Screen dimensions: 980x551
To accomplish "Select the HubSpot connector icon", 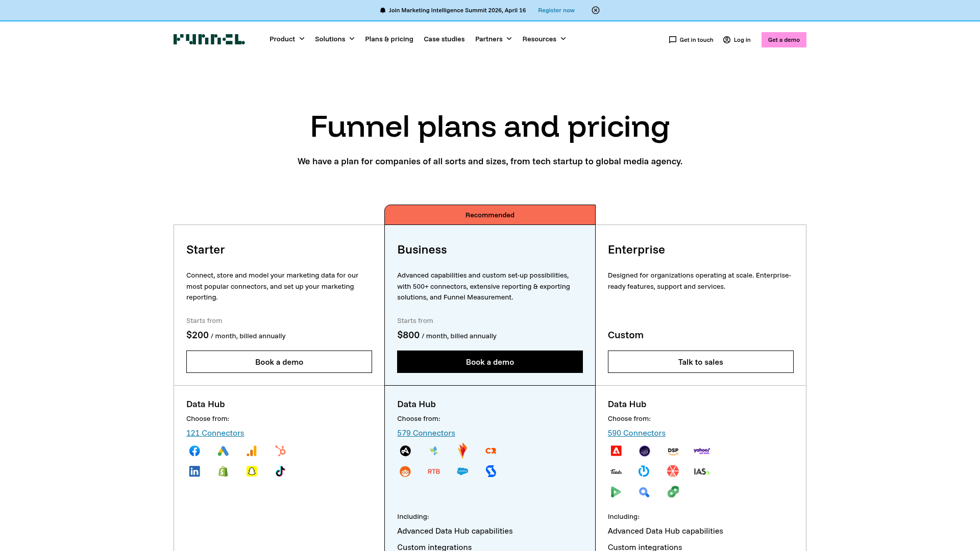I will tap(280, 451).
